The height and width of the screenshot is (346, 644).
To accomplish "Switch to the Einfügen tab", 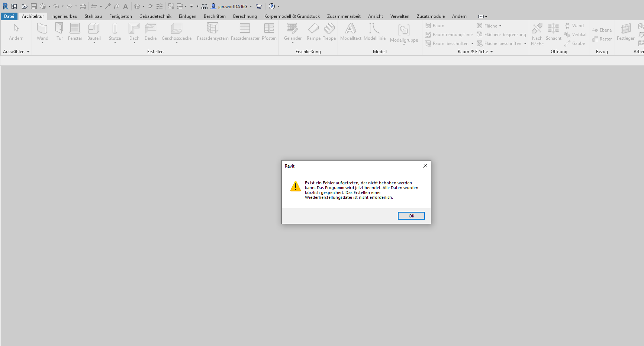I will tap(187, 16).
